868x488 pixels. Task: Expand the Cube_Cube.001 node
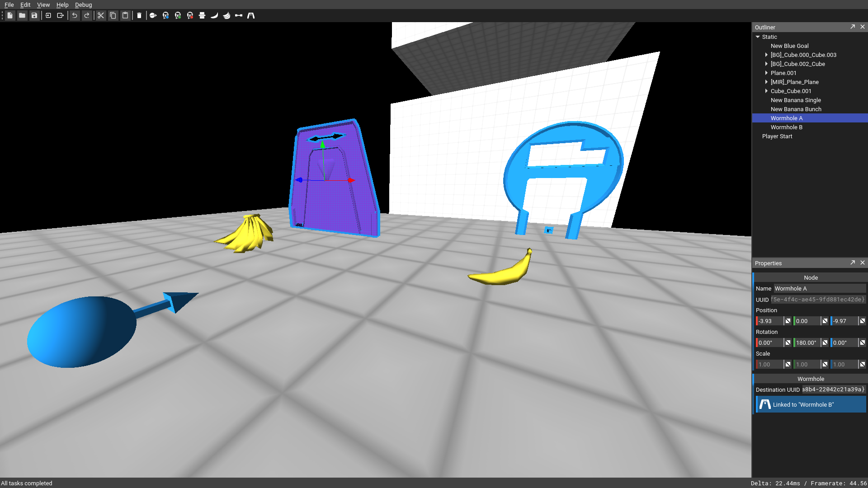pos(766,91)
